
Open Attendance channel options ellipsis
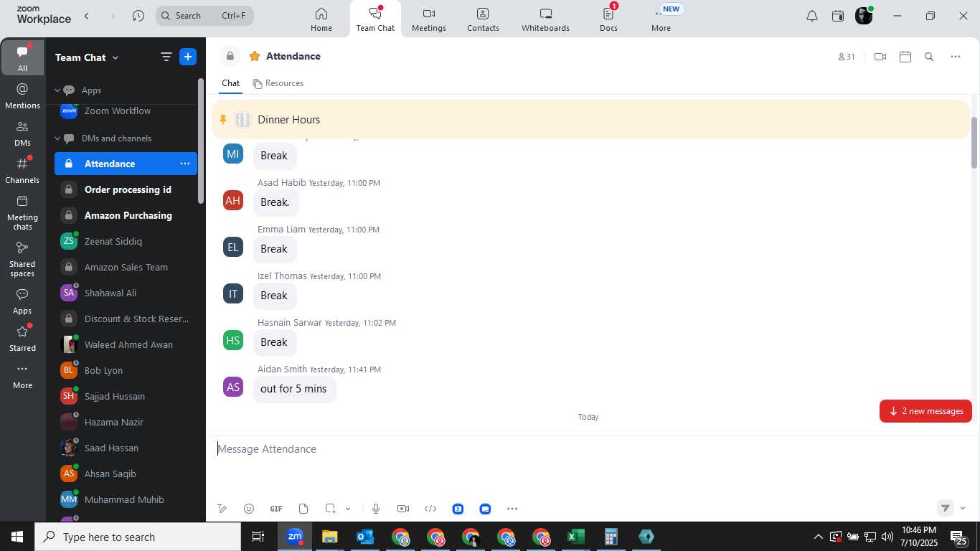coord(184,164)
